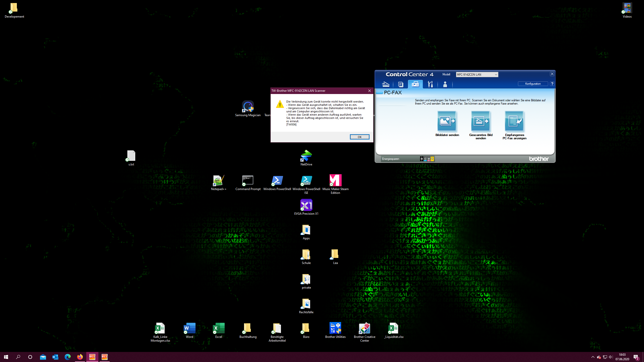Open Firefox from the taskbar
Image resolution: width=644 pixels, height=362 pixels.
pyautogui.click(x=80, y=357)
